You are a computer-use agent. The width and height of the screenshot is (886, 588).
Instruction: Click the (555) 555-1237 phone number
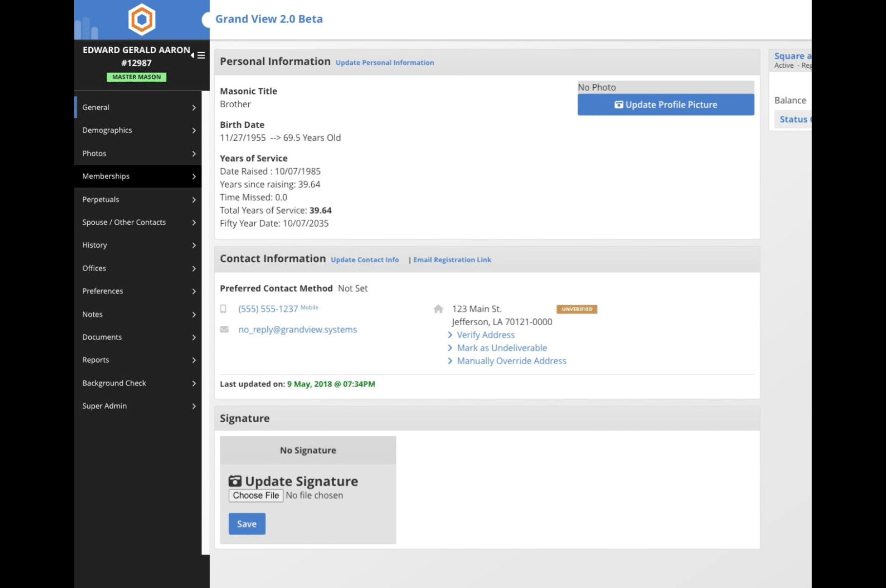(268, 309)
